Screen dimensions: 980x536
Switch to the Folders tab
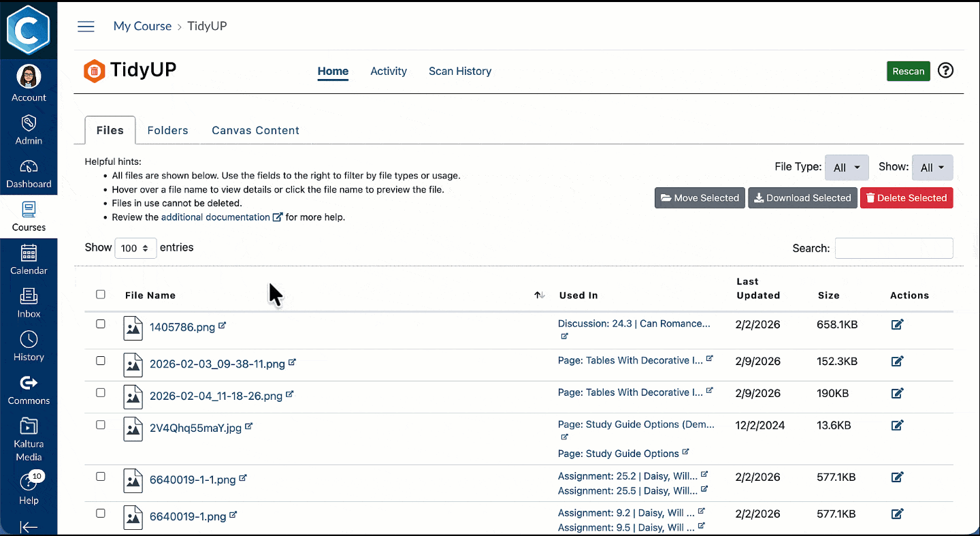coord(167,131)
